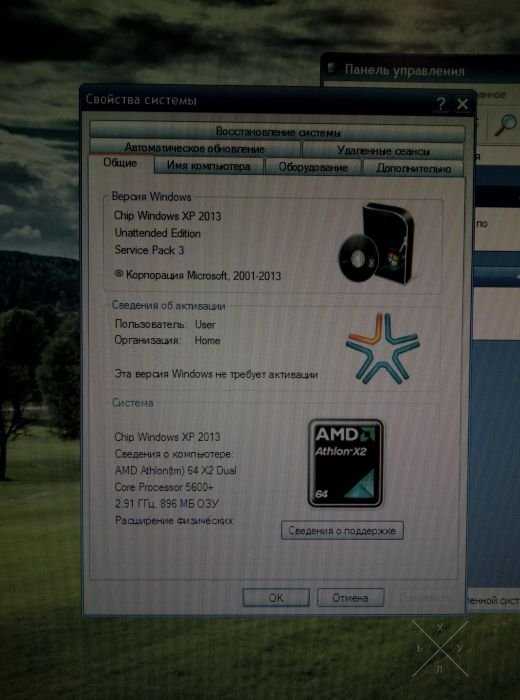
Task: Close the Свойства системы dialog
Action: click(x=463, y=104)
